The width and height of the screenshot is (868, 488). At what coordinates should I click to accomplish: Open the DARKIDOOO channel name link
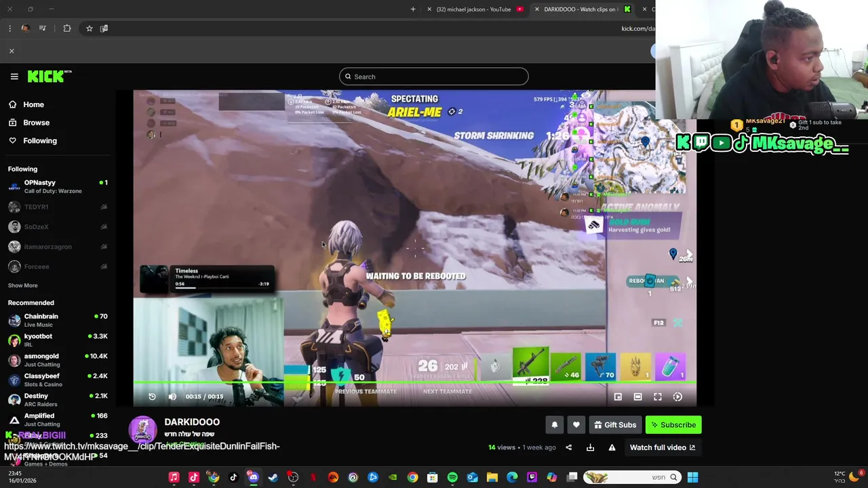[x=192, y=422]
